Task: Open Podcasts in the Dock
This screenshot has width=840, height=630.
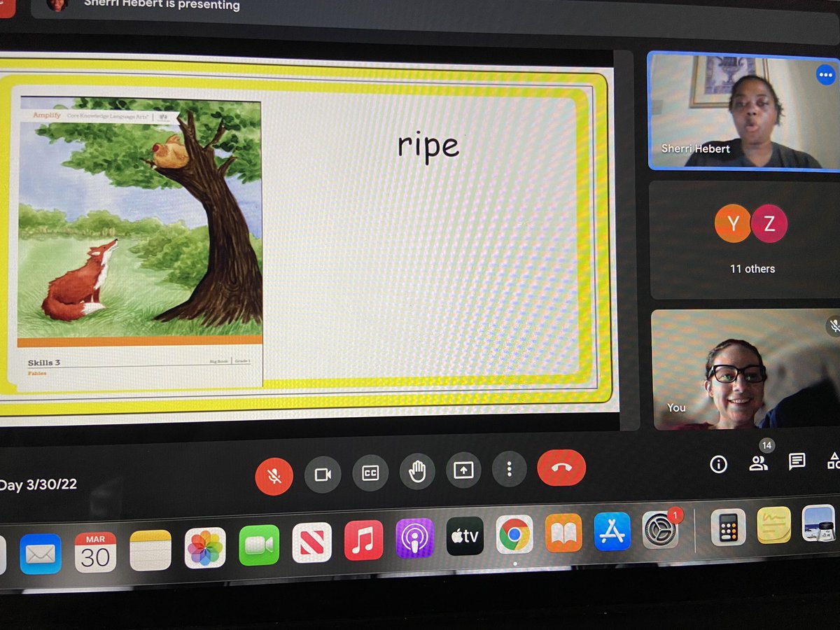Action: click(x=414, y=538)
